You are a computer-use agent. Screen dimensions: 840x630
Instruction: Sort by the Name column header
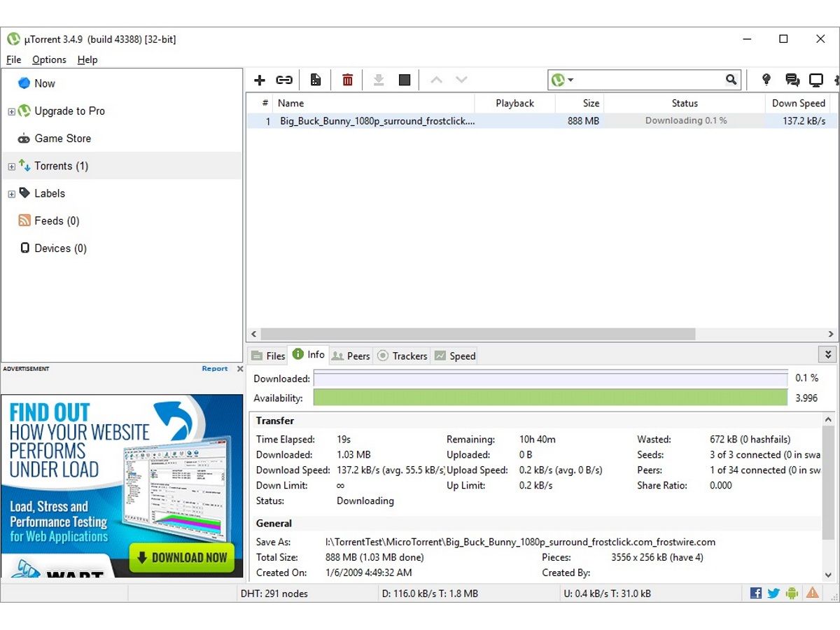click(x=374, y=103)
